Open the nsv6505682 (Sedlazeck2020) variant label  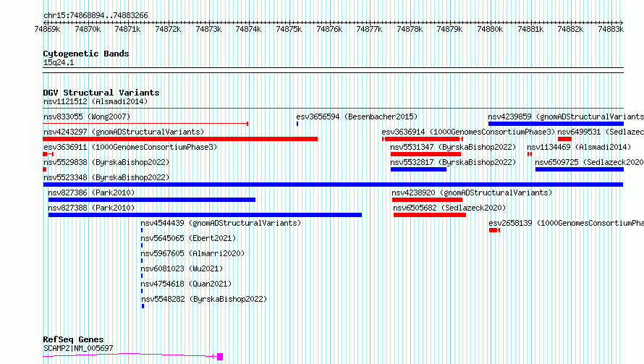(x=449, y=208)
